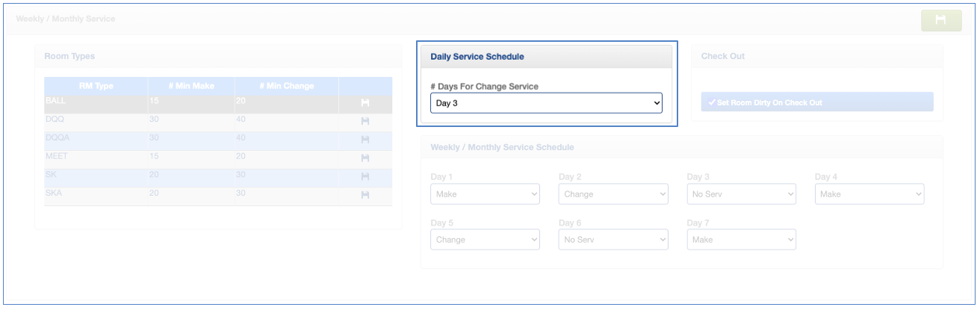Open the Day 5 service dropdown
980x310 pixels.
click(x=485, y=240)
